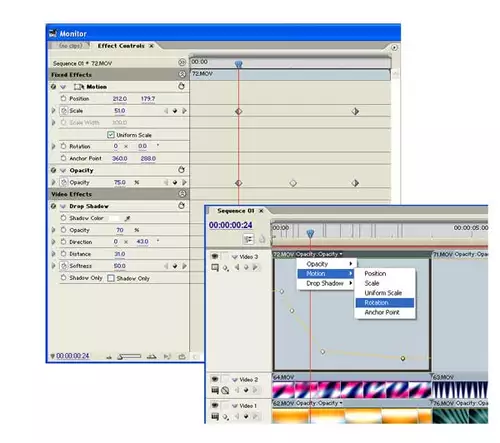Screen dimensions: 500x443
Task: Reset the Drop Shadow effect
Action: [181, 206]
